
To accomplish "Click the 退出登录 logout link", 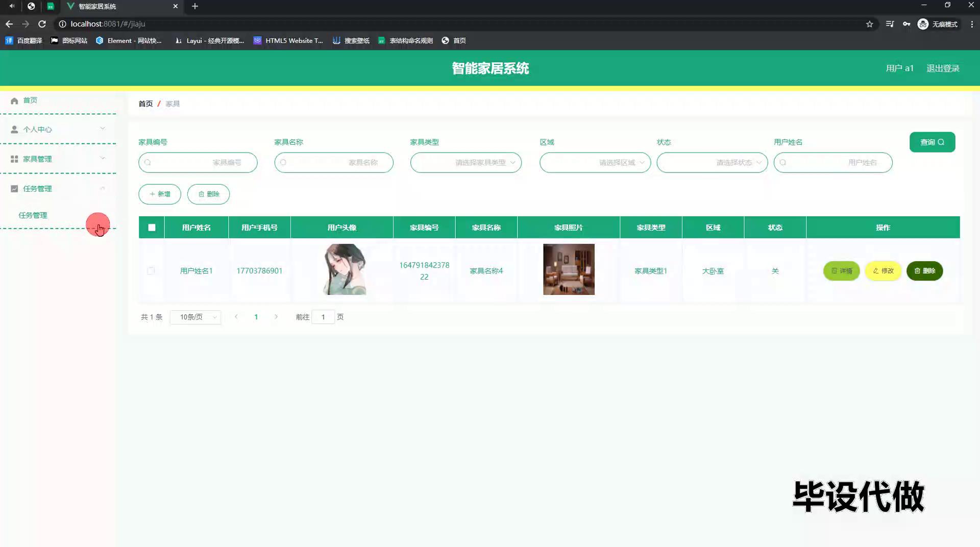I will point(943,68).
